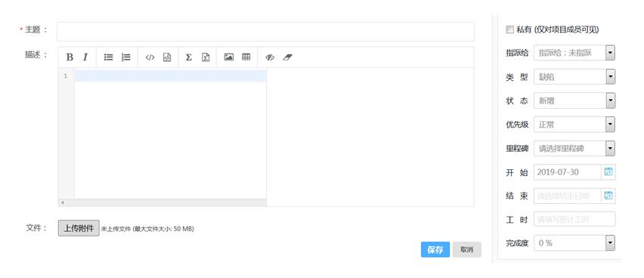This screenshot has height=278, width=644.
Task: Insert an image into the description
Action: 229,57
